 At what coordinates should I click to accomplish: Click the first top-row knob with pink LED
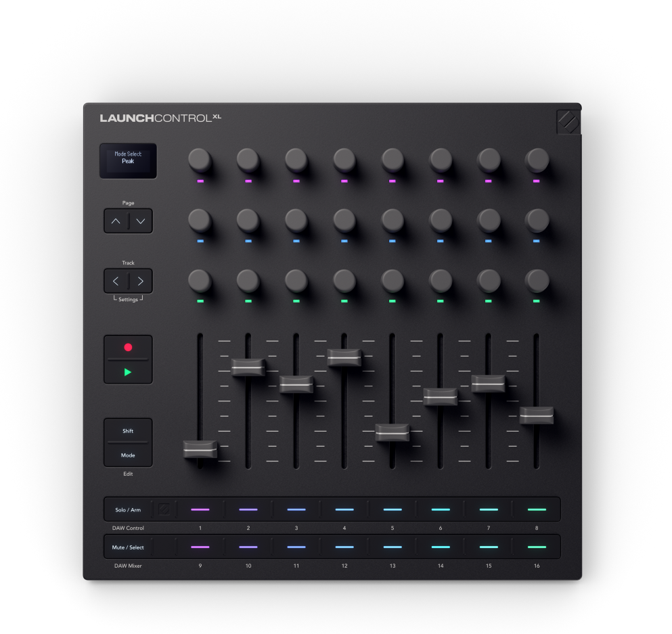(200, 160)
